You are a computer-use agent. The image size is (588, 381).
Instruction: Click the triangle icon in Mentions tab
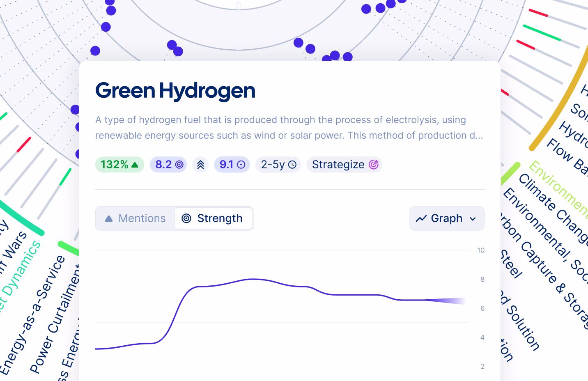[109, 219]
